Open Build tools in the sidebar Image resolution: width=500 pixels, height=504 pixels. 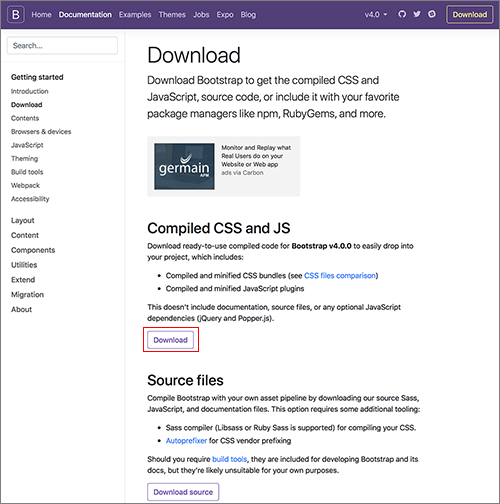click(27, 172)
